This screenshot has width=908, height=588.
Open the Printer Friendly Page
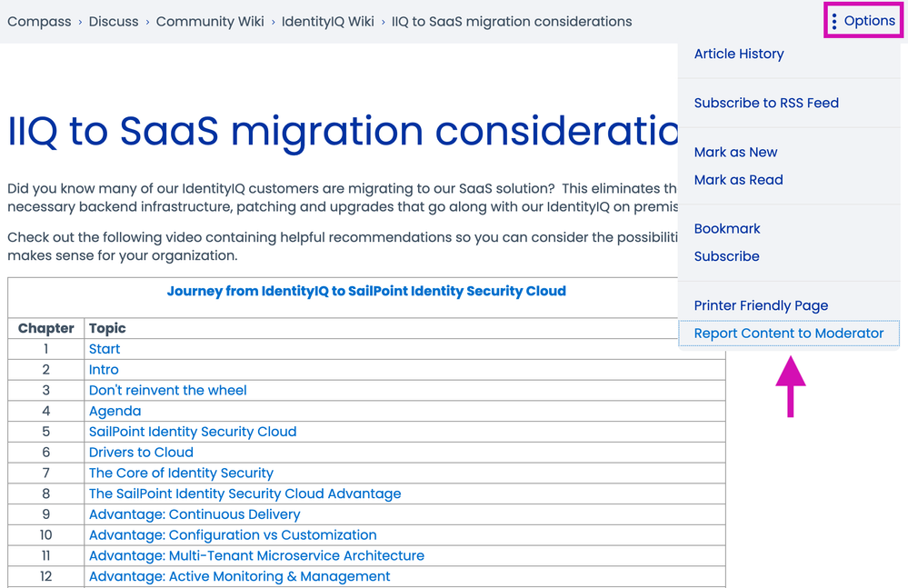click(761, 305)
